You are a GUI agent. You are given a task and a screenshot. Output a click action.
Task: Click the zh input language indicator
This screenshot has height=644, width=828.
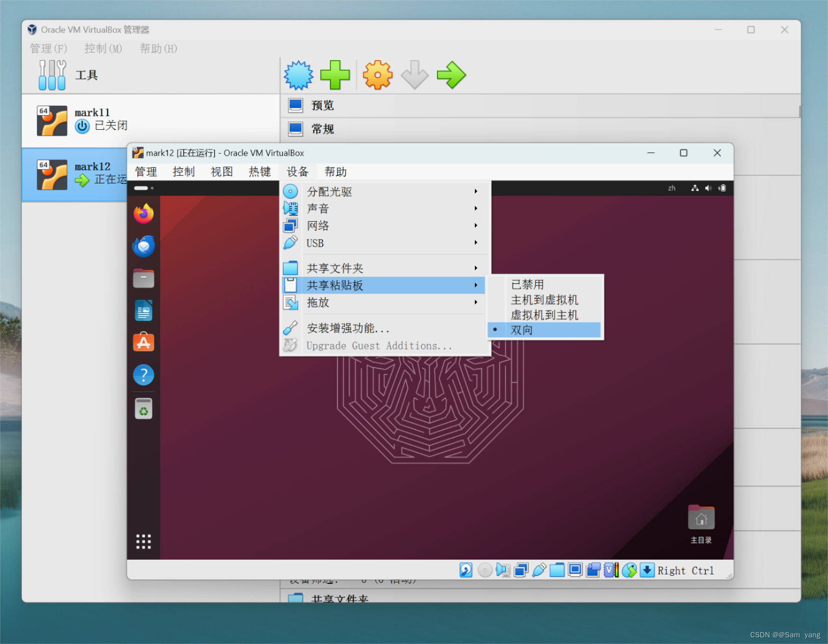(672, 188)
